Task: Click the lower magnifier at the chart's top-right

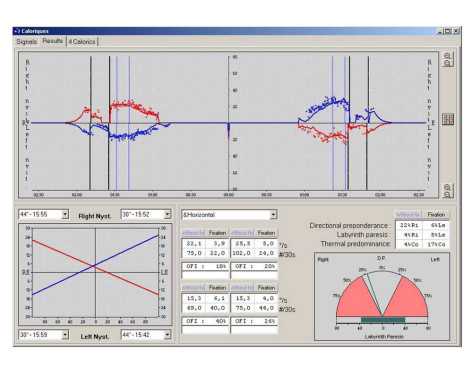Action: point(447,63)
